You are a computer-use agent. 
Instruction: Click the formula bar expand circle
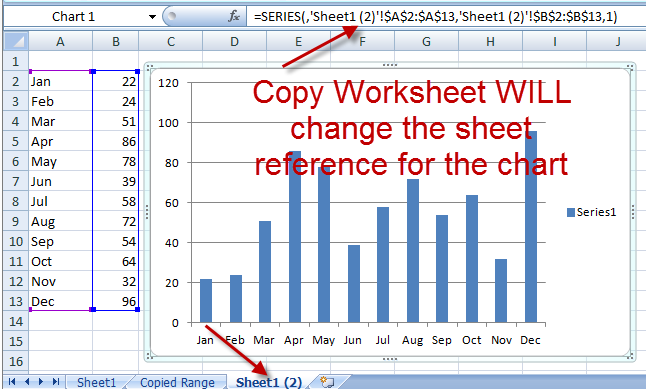click(x=172, y=16)
